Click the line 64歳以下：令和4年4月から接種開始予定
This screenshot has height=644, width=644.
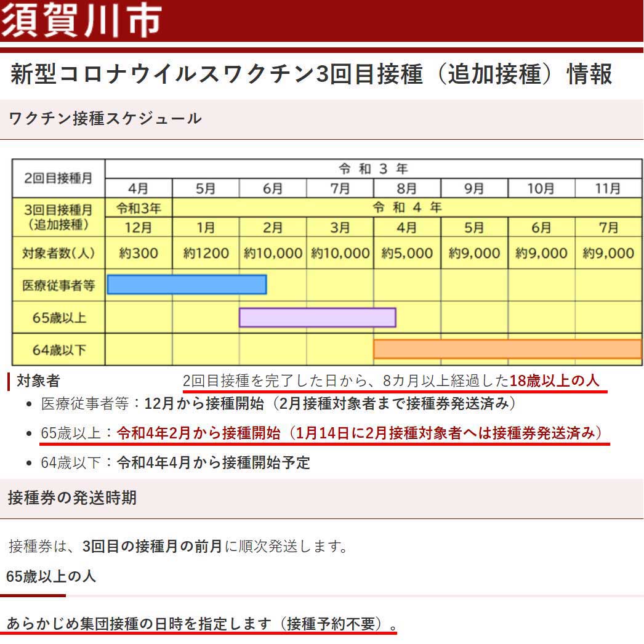[x=175, y=462]
